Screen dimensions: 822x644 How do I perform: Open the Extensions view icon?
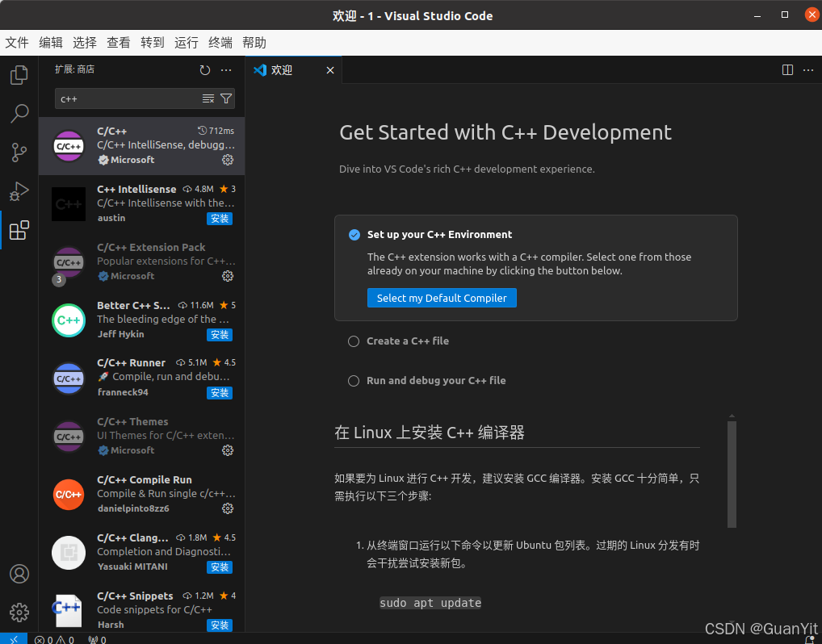tap(19, 230)
